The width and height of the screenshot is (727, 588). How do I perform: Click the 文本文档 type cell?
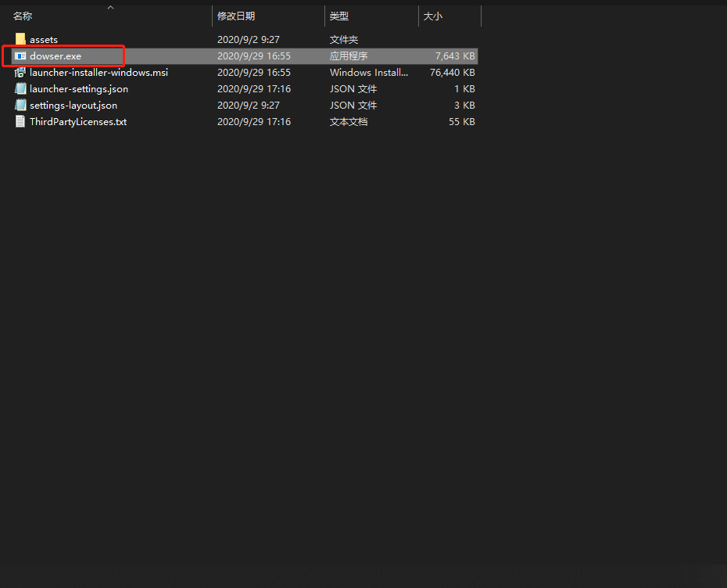click(x=349, y=121)
